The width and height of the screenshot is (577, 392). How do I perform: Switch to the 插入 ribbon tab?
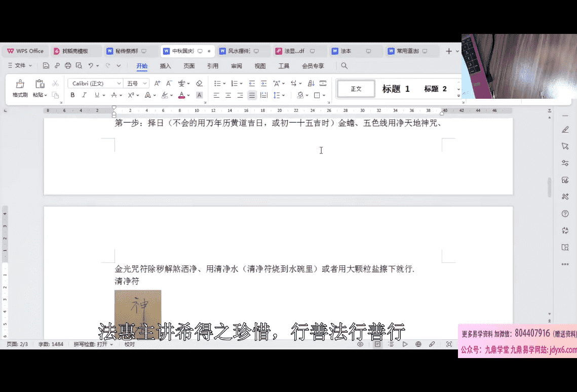tap(165, 66)
